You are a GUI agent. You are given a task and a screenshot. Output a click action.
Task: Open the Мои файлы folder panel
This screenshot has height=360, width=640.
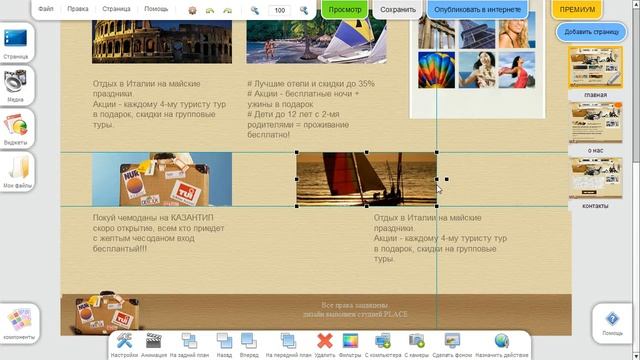(17, 172)
